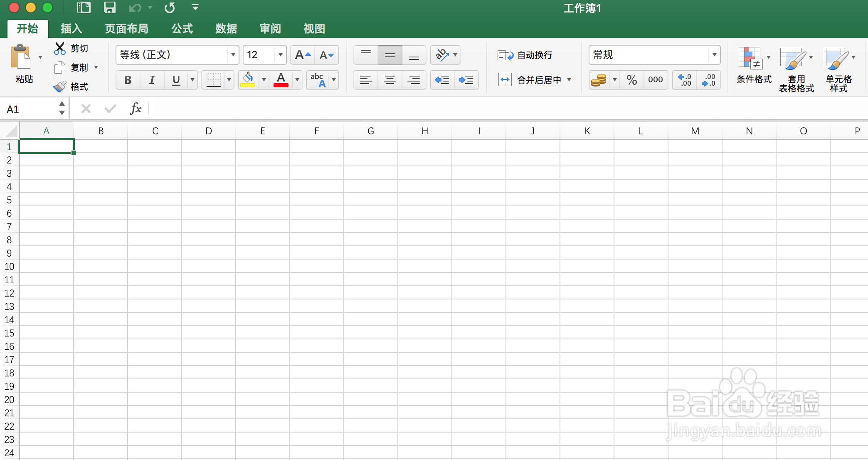Toggle bold formatting
This screenshot has width=868, height=460.
point(128,80)
